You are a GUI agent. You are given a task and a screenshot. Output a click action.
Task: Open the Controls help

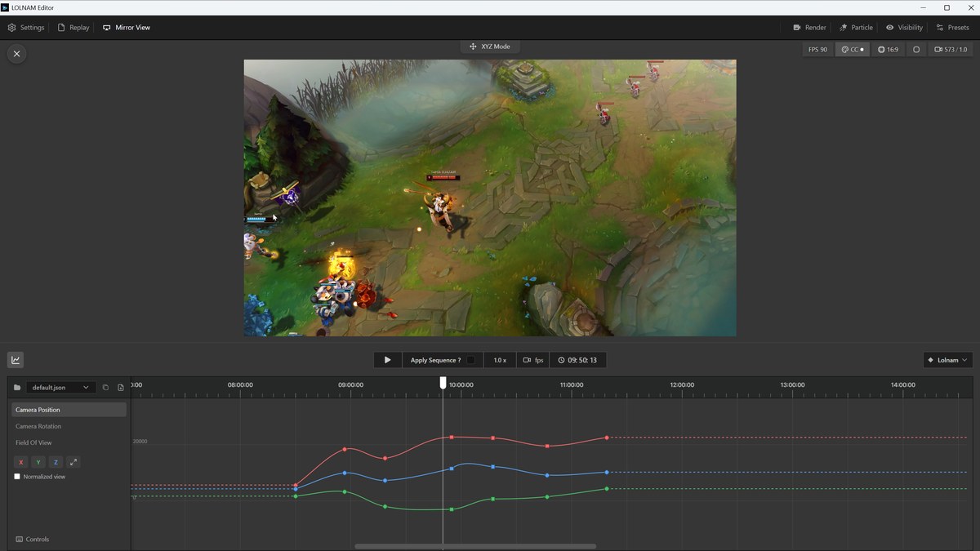[33, 540]
